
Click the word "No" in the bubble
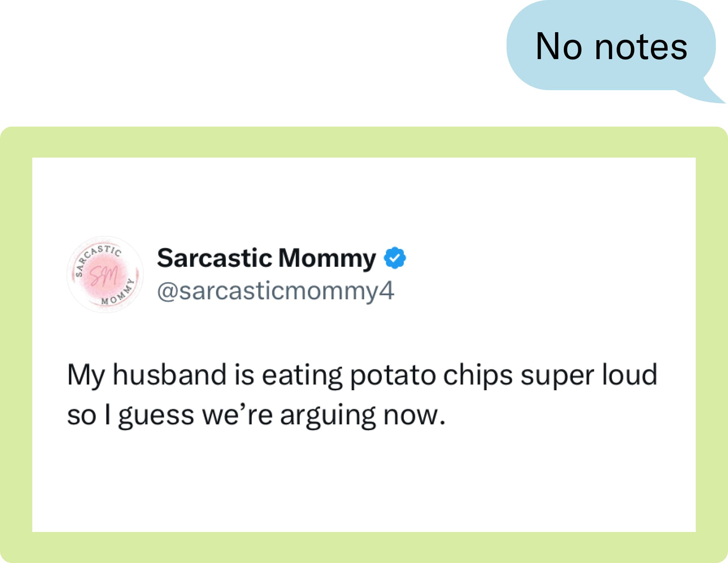(x=558, y=47)
